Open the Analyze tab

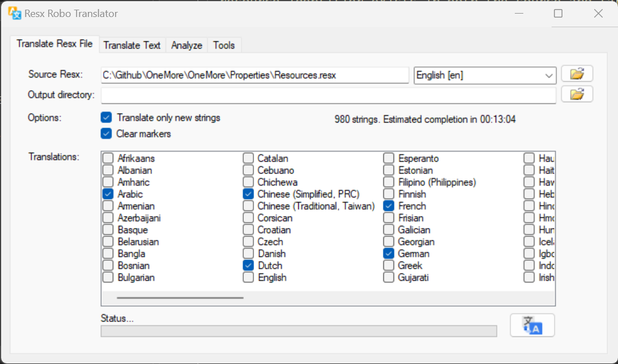coord(187,45)
